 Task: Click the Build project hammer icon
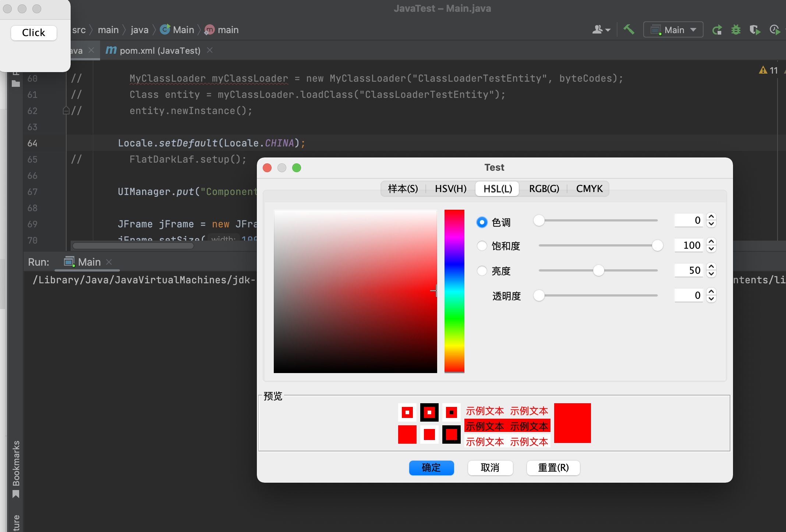pos(629,29)
